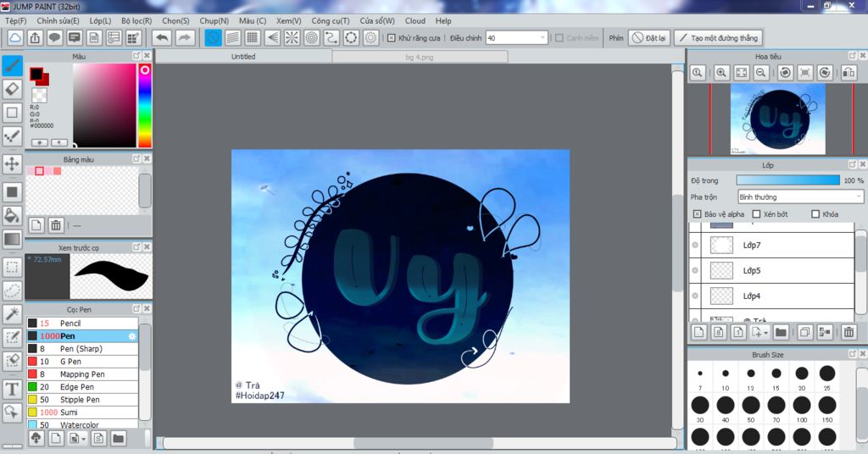Open snap settings gear icon
The height and width of the screenshot is (454, 868).
pyautogui.click(x=371, y=38)
